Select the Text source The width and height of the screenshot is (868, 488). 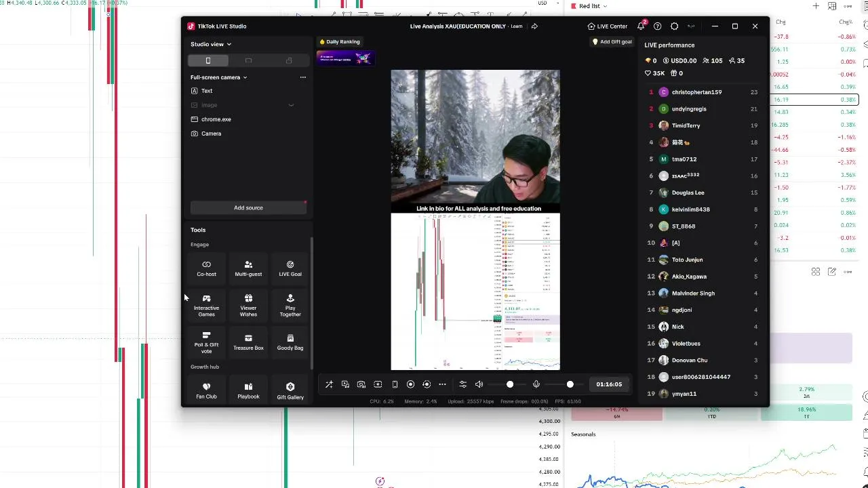[248, 91]
